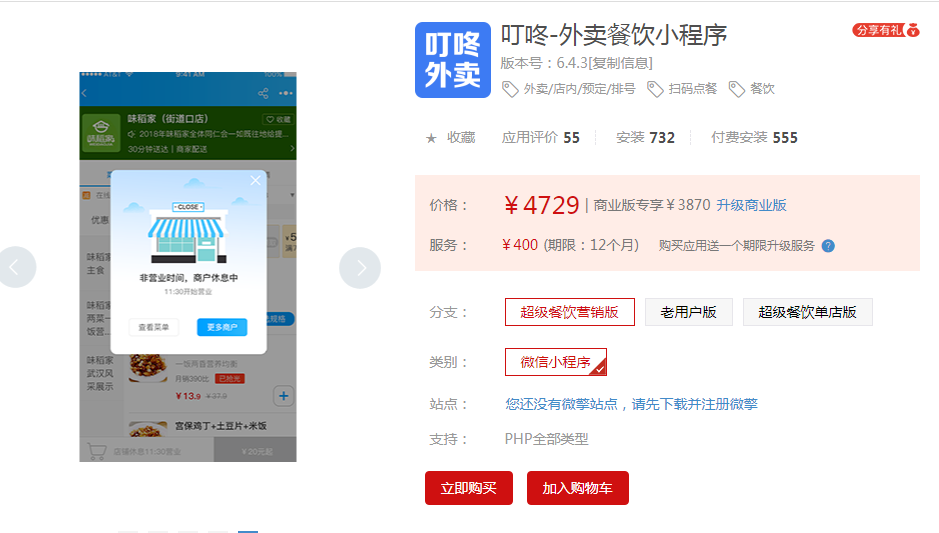Screen dimensions: 939x533
Task: Click the 安装 732 install count
Action: (645, 138)
